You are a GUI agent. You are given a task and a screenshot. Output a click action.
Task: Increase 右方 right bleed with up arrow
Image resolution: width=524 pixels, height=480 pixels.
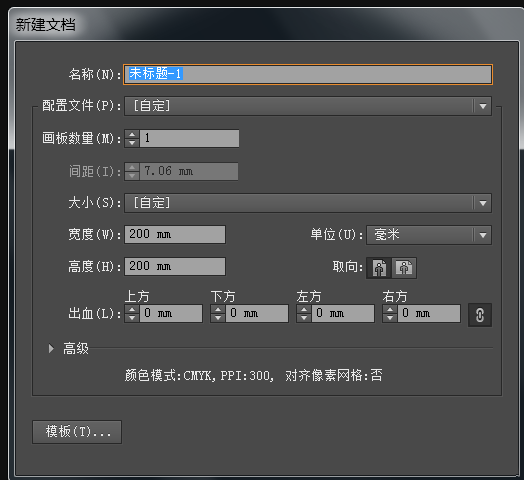click(x=390, y=309)
